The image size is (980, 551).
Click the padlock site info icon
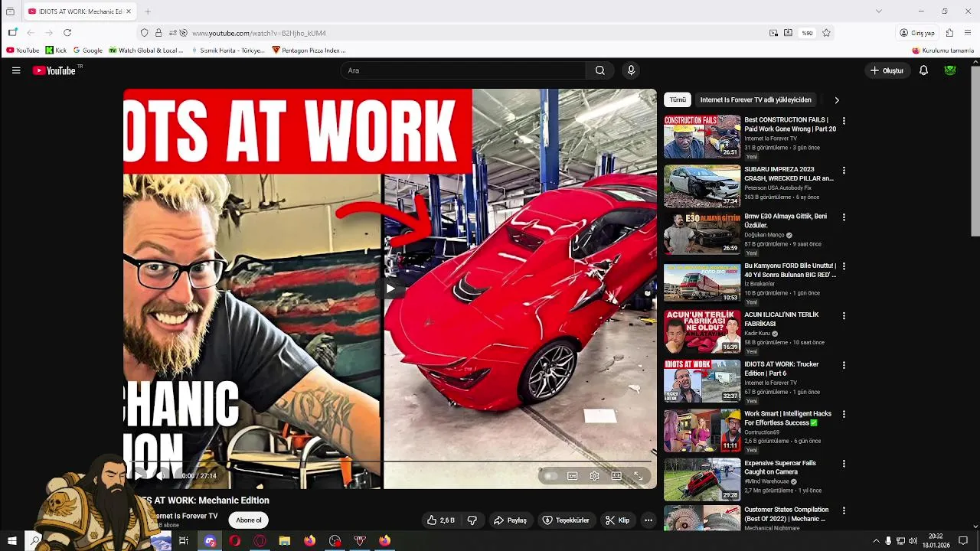pyautogui.click(x=158, y=33)
